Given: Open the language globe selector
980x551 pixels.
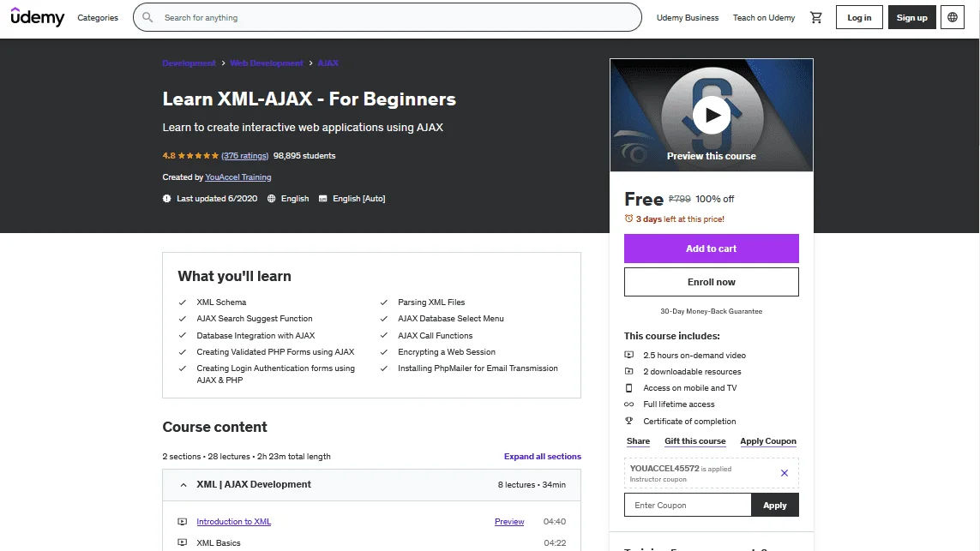Looking at the screenshot, I should [952, 17].
